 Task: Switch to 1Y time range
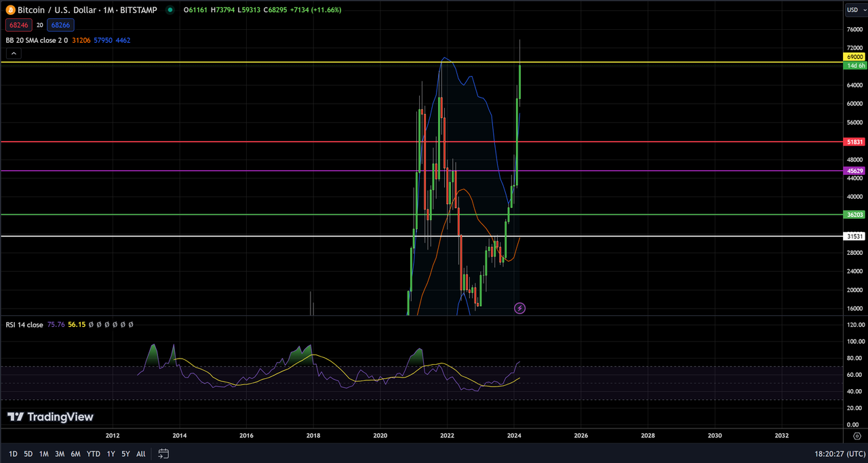point(111,454)
